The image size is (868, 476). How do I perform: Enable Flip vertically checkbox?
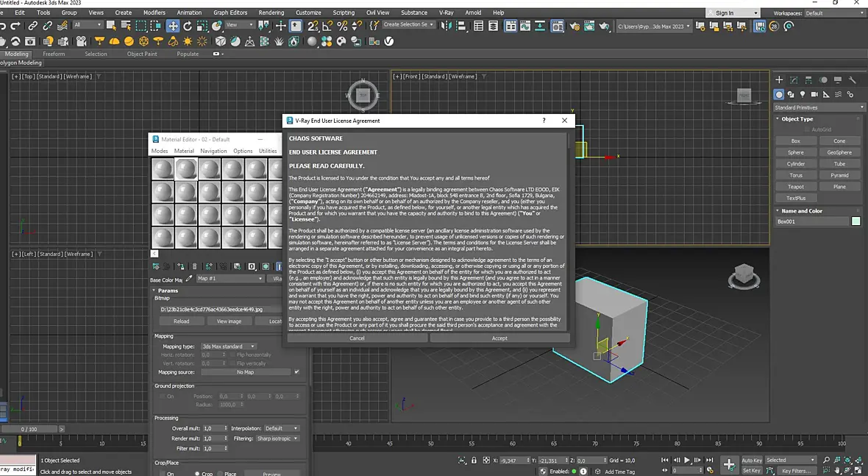(x=232, y=363)
